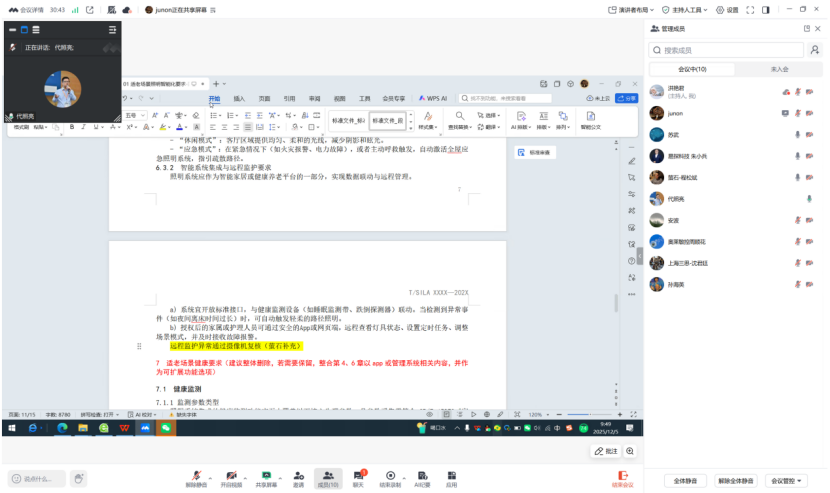
Task: Select the WPS Insert ribbon tab
Action: point(239,98)
